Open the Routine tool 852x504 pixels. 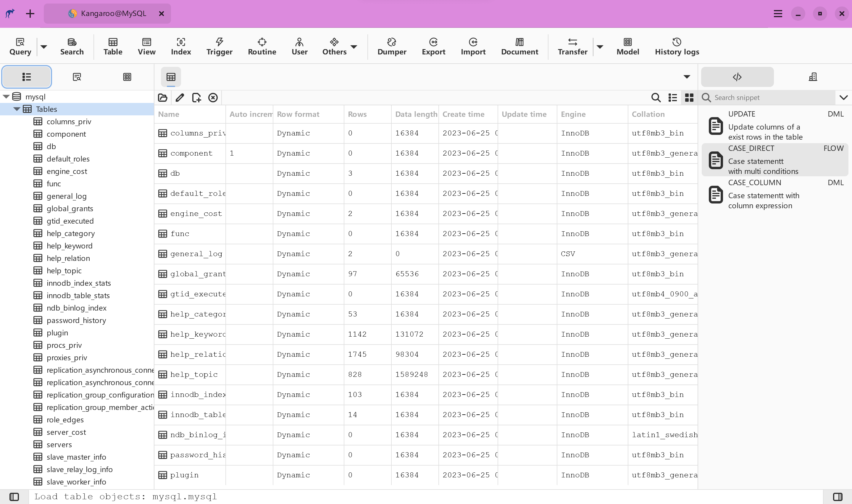click(262, 46)
